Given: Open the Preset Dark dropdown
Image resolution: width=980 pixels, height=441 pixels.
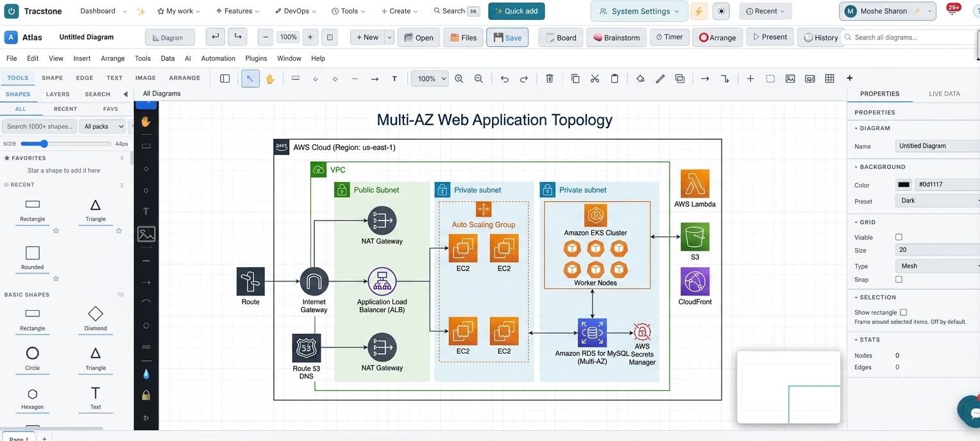Looking at the screenshot, I should coord(938,201).
